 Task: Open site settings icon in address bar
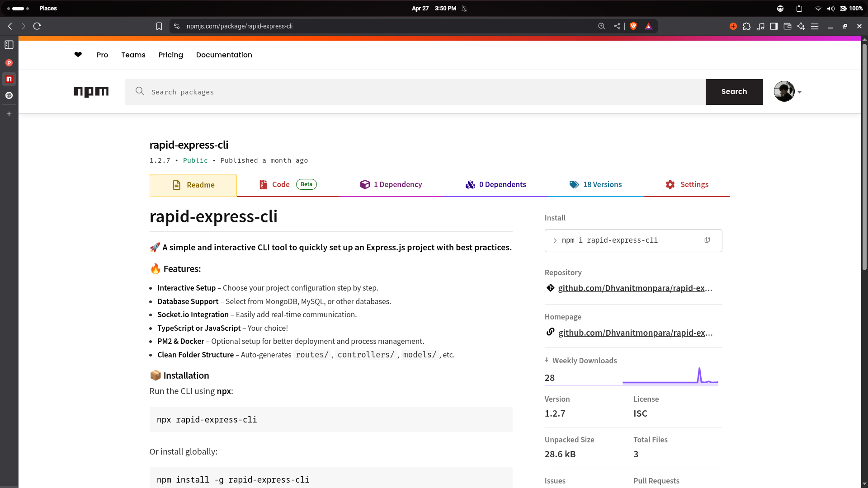tap(177, 26)
